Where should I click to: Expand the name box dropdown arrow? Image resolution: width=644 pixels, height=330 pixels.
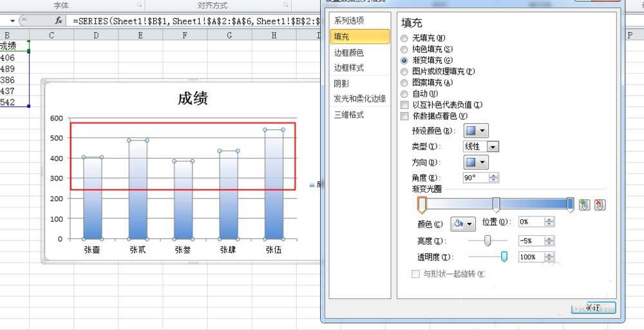12,21
